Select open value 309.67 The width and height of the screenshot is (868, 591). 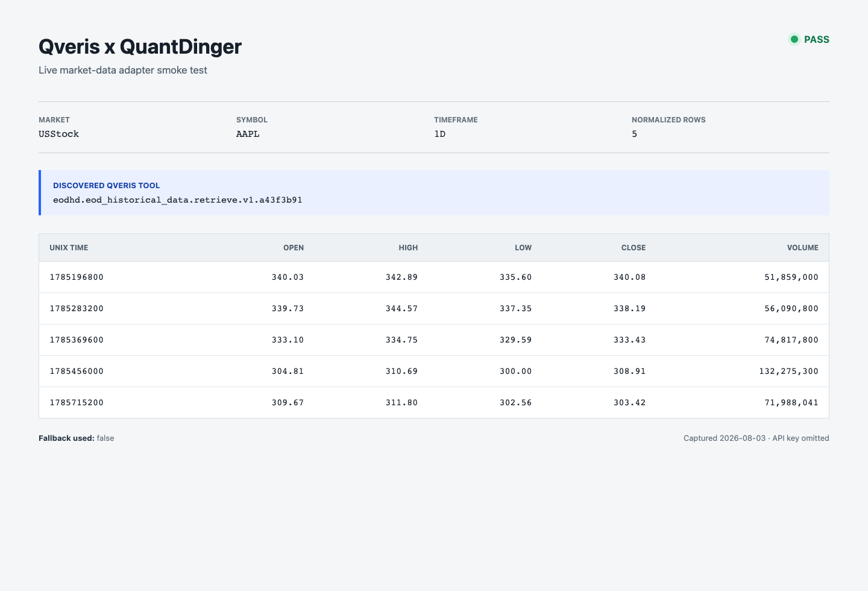tap(288, 403)
